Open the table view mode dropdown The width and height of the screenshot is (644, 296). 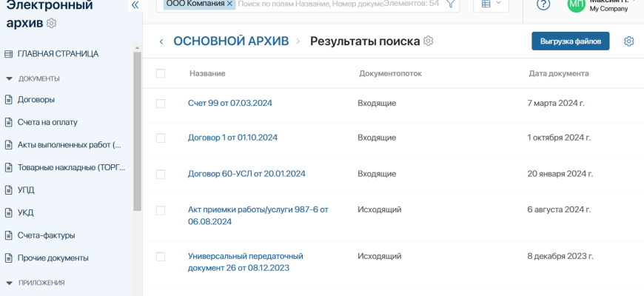click(490, 4)
